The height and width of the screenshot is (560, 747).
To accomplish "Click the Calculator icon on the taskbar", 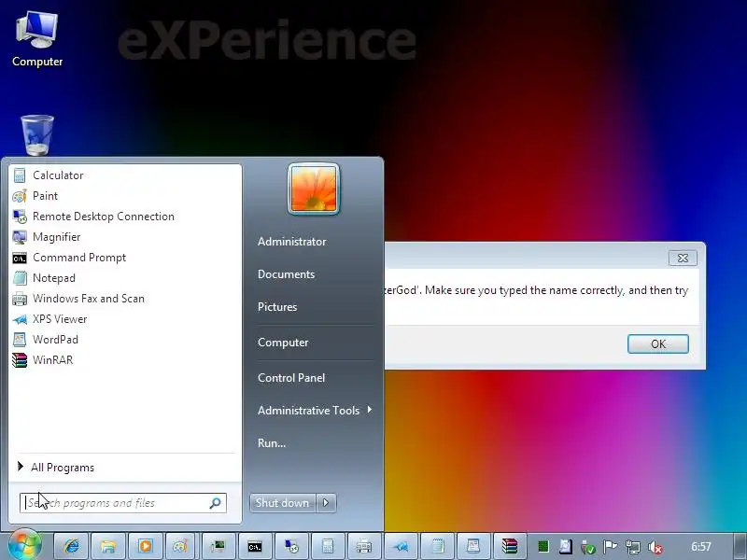I will tap(328, 546).
